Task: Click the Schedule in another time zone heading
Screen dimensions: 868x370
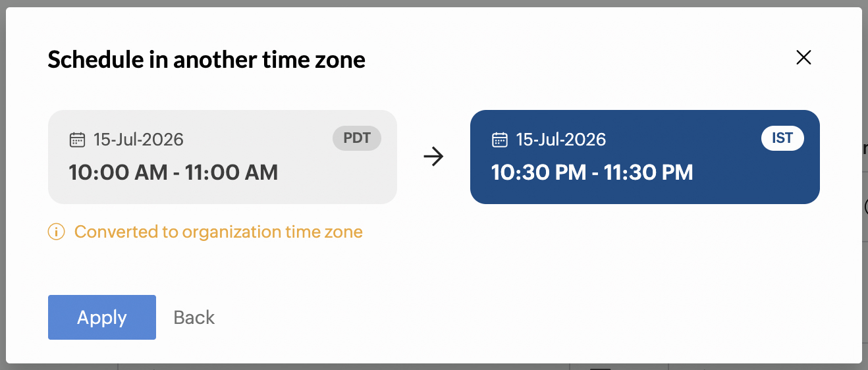Action: pyautogui.click(x=207, y=60)
